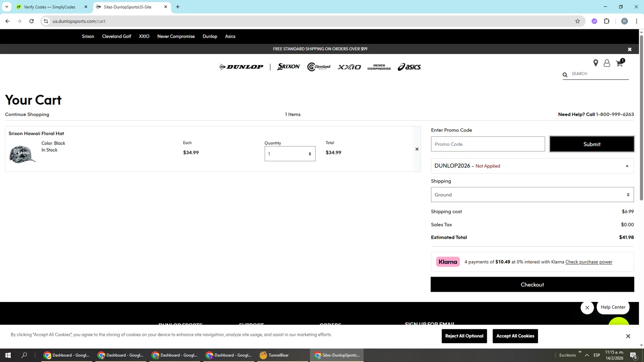Click the hat product thumbnail
This screenshot has height=362, width=644.
pos(22,154)
